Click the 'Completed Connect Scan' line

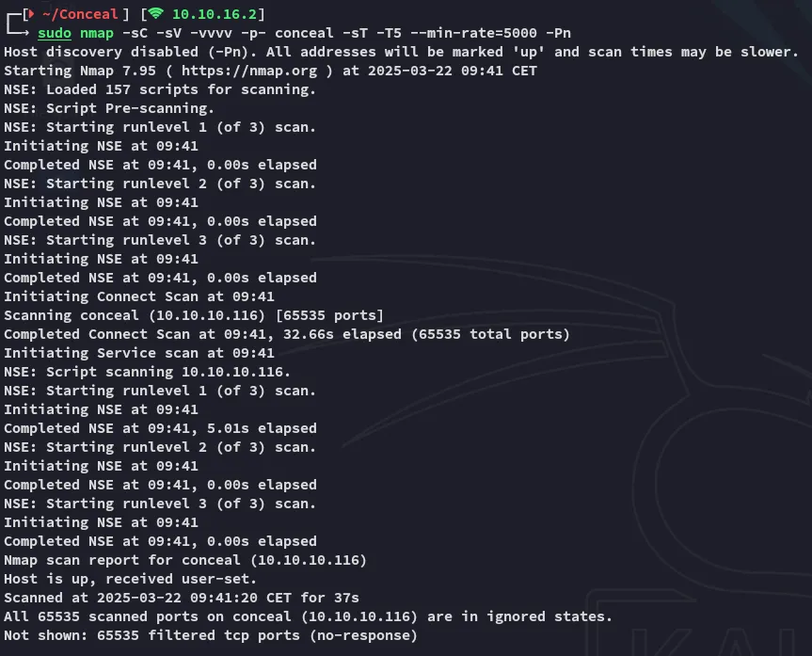click(286, 334)
